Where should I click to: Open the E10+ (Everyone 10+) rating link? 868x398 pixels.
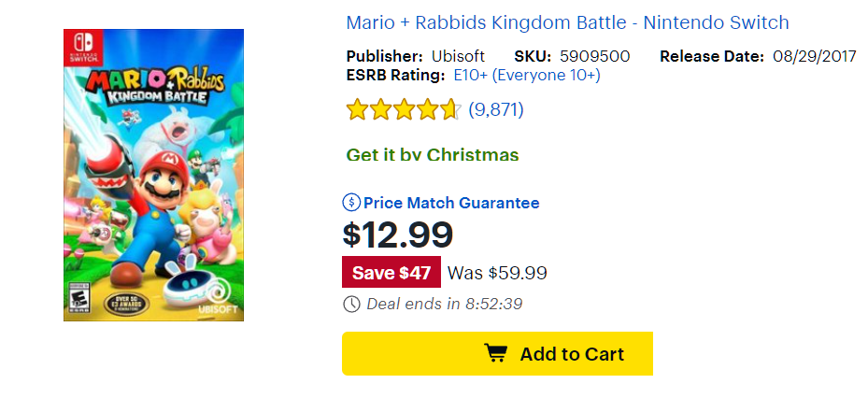[527, 76]
